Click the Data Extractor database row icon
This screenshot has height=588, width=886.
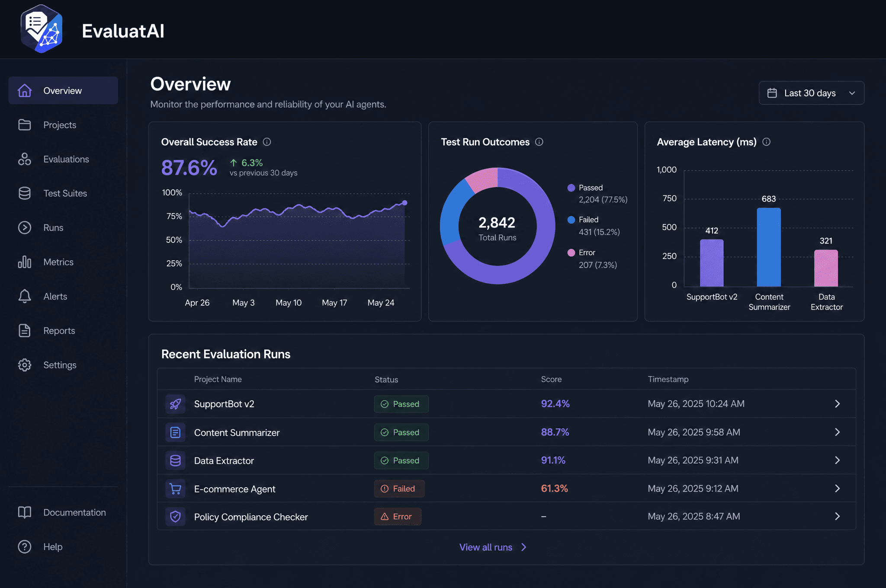[x=175, y=460]
